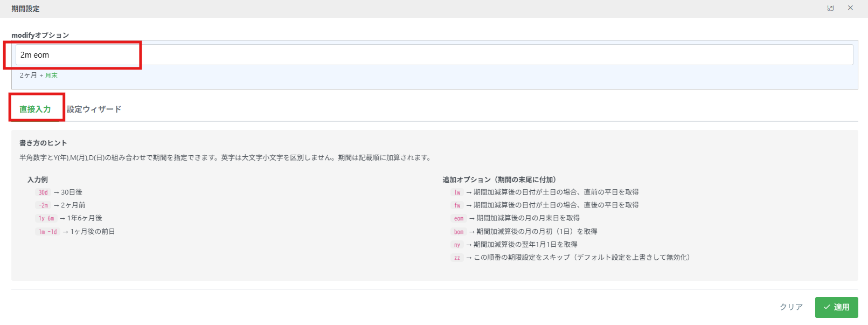Click the 書き方のヒント heading

[x=43, y=143]
